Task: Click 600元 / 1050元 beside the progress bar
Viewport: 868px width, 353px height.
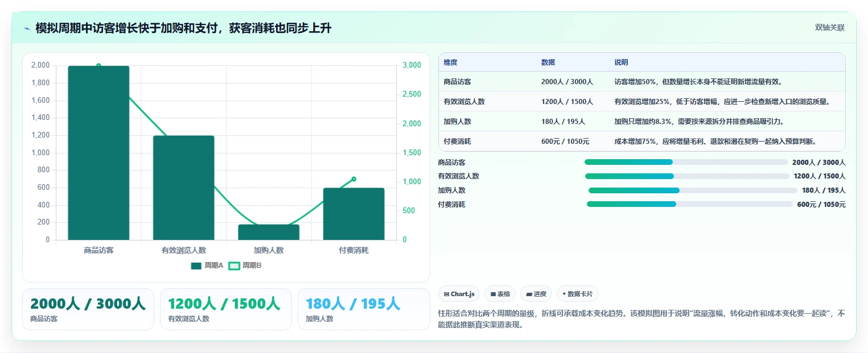Action: pos(821,205)
